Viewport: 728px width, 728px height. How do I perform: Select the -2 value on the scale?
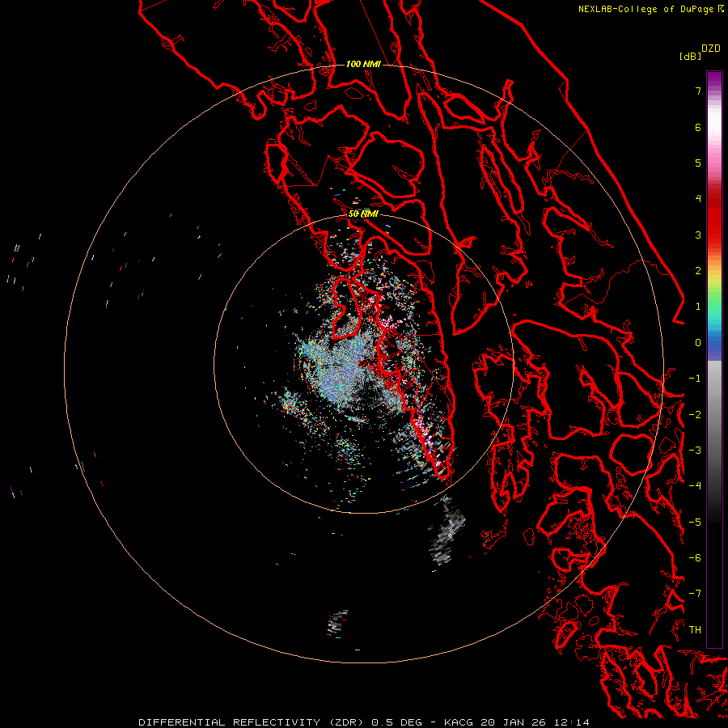(x=695, y=415)
